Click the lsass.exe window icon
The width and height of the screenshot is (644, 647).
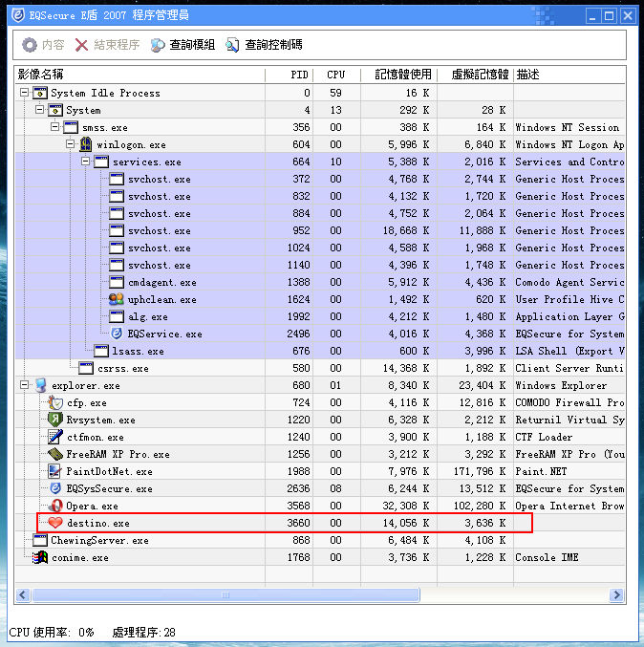click(x=101, y=351)
